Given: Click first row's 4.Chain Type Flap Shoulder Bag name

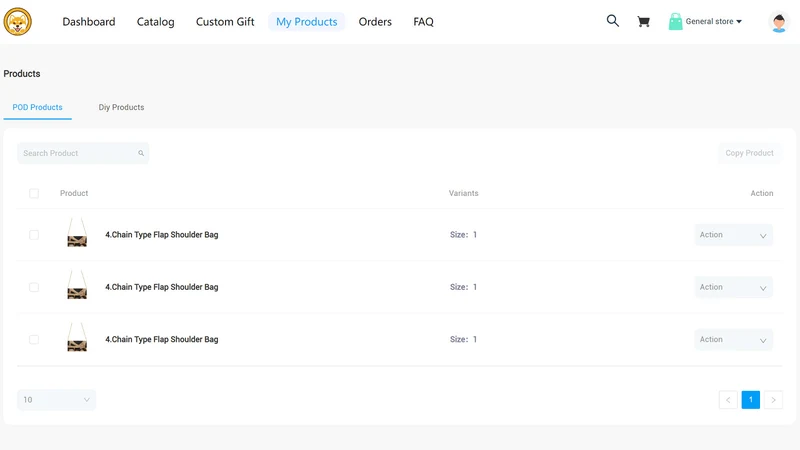Looking at the screenshot, I should pyautogui.click(x=162, y=235).
